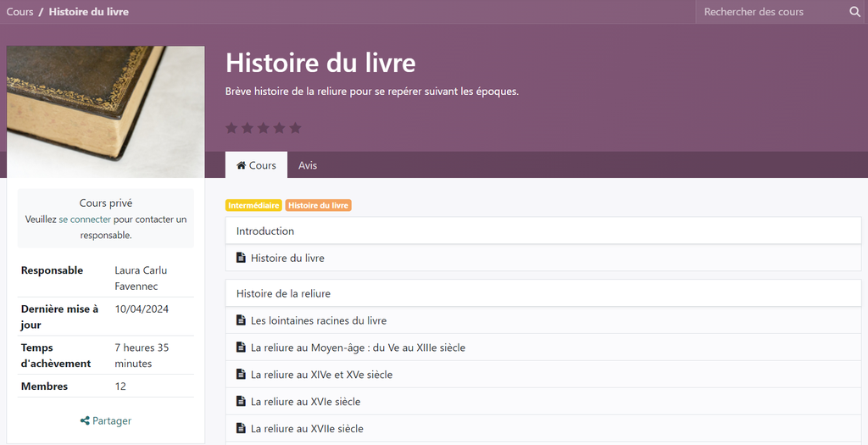Open 'La reliure au XIVe et XVe siècle'
The height and width of the screenshot is (445, 868).
pyautogui.click(x=321, y=375)
